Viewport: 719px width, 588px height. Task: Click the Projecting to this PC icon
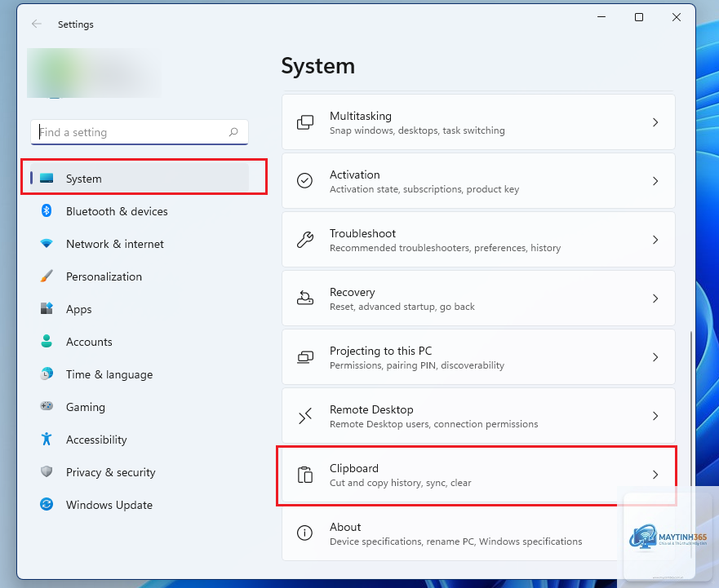305,357
